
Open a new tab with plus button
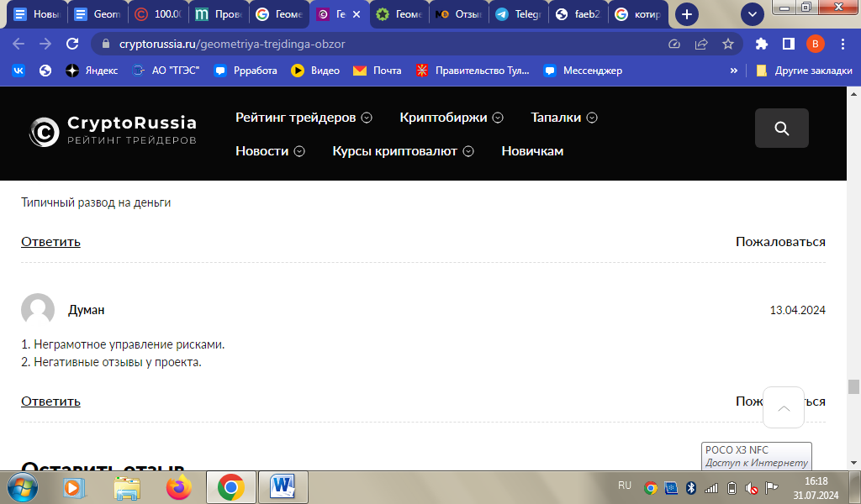pos(686,14)
